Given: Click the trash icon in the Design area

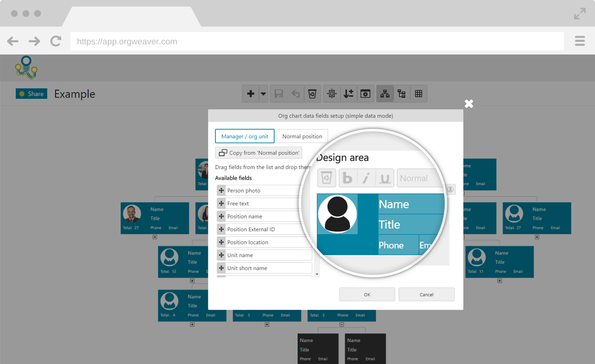Looking at the screenshot, I should (x=327, y=178).
